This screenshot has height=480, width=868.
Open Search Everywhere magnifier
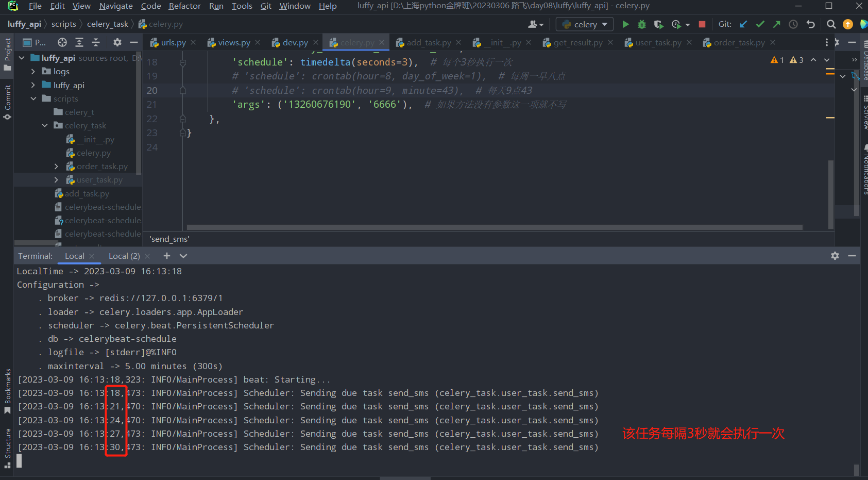click(x=831, y=24)
